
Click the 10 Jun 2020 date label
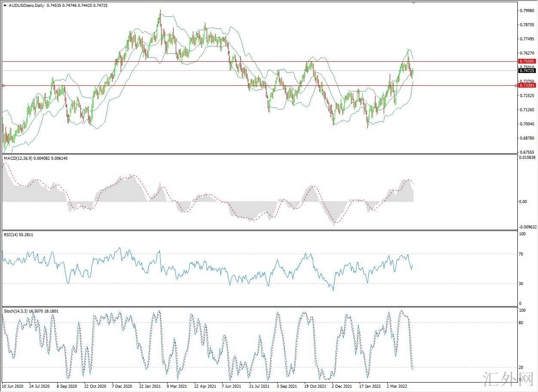coord(13,386)
